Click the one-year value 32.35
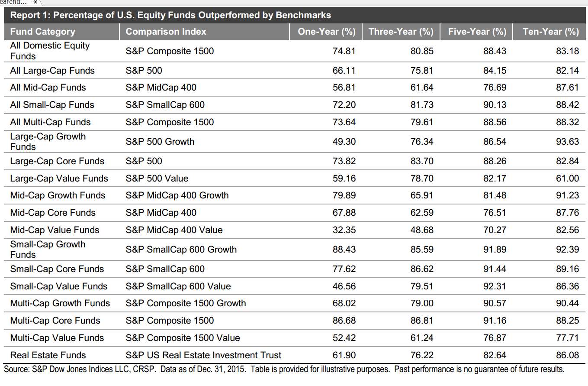The width and height of the screenshot is (588, 386). coord(344,230)
